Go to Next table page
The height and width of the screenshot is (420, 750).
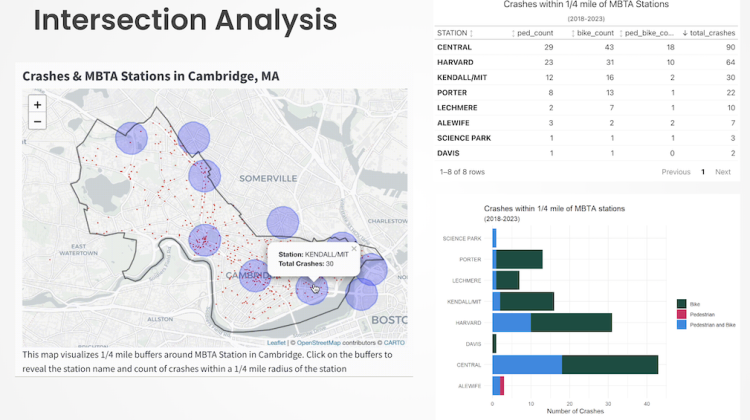tap(723, 172)
